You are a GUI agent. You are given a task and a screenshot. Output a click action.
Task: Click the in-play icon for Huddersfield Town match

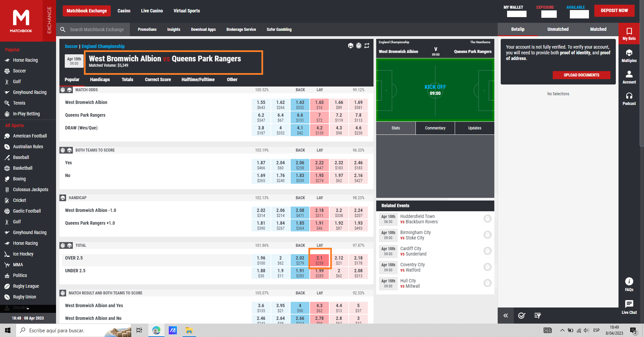coord(488,219)
